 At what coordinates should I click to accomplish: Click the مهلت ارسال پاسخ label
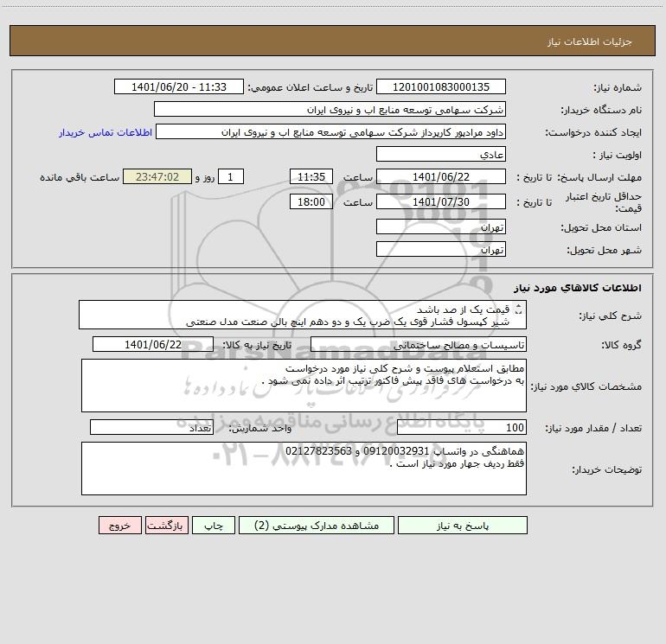click(x=599, y=177)
